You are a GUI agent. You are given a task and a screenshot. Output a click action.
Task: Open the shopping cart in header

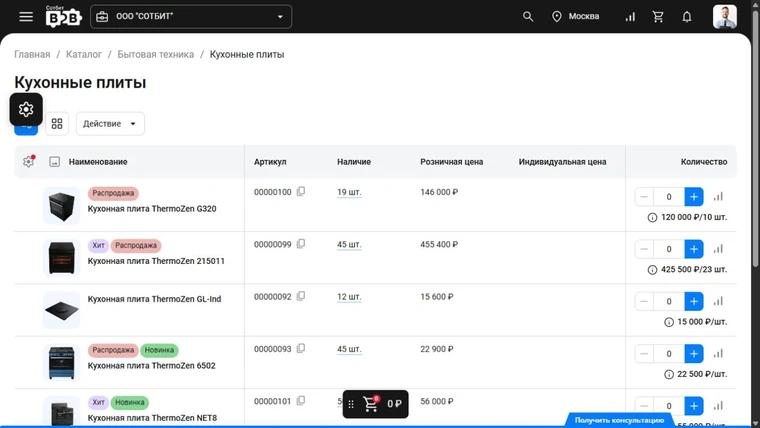pyautogui.click(x=658, y=16)
